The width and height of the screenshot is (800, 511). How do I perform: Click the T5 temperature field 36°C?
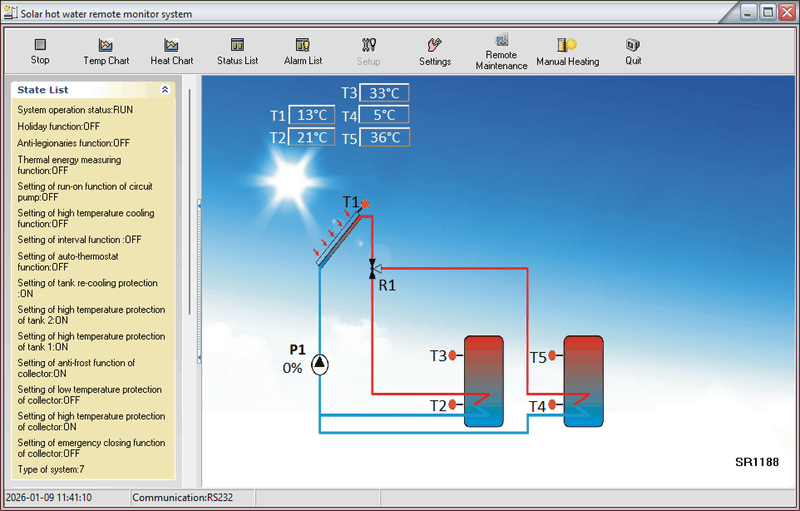[384, 137]
